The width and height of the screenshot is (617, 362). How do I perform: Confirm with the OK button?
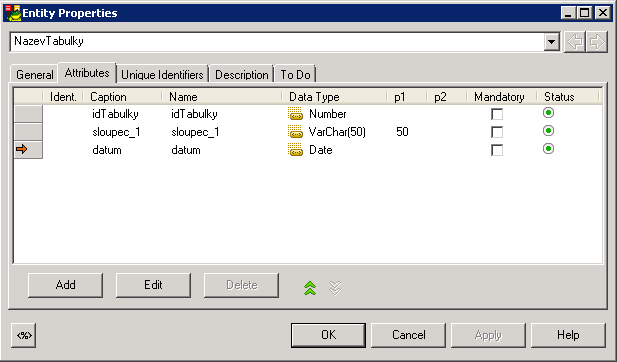[x=329, y=335]
